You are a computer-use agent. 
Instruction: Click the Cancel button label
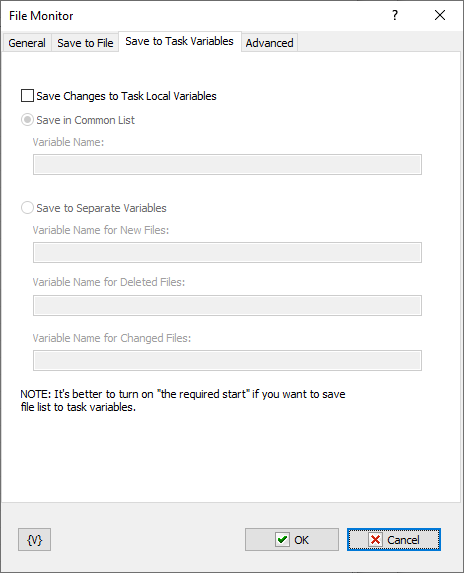(403, 540)
